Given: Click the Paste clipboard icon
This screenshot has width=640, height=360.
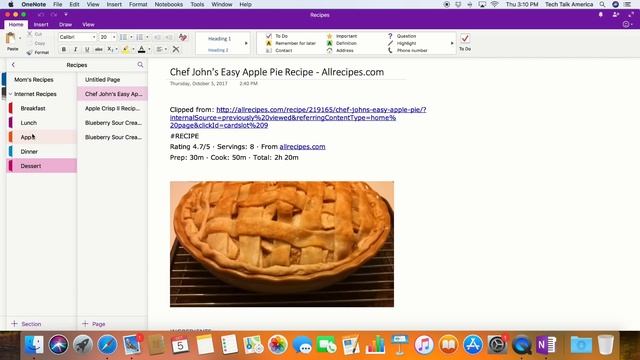Looking at the screenshot, I should point(10,38).
